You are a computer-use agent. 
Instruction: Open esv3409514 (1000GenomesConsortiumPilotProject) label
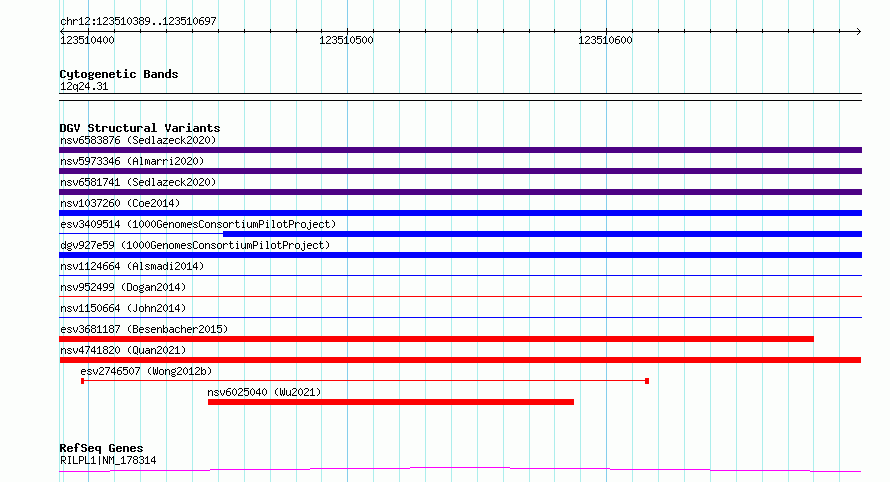click(x=198, y=224)
